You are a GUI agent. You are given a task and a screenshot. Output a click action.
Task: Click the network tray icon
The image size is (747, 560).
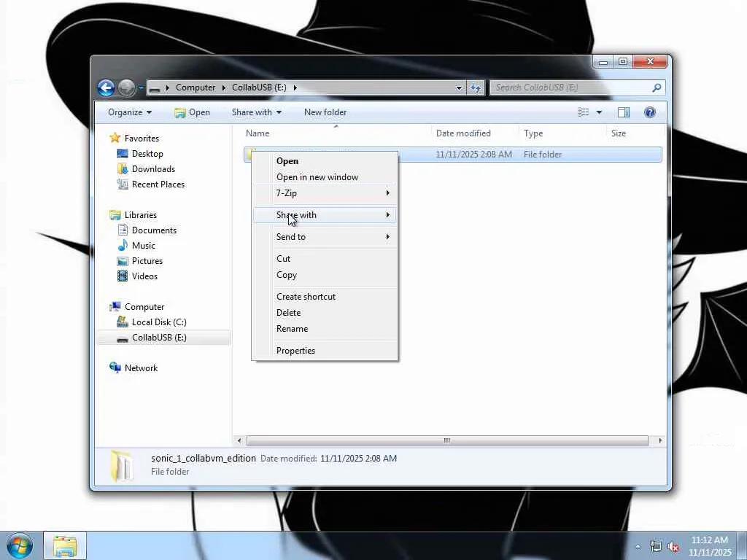coord(656,547)
